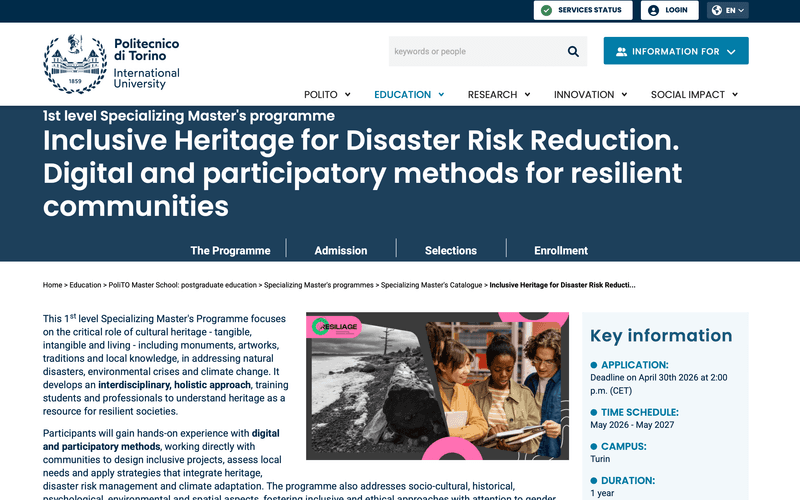Open the Innovation navigation menu
Viewport: 800px width, 500px height.
point(590,95)
